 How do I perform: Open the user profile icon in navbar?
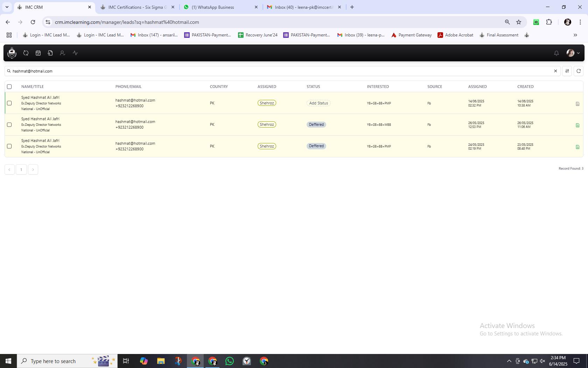click(x=62, y=53)
